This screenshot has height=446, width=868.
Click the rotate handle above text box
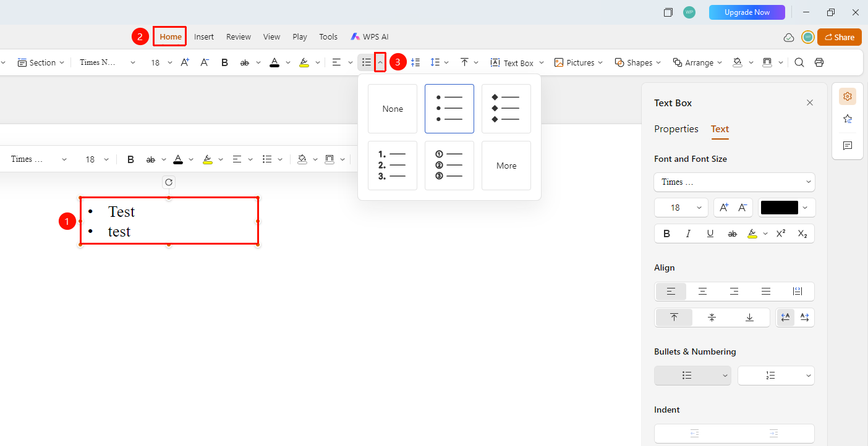point(169,182)
